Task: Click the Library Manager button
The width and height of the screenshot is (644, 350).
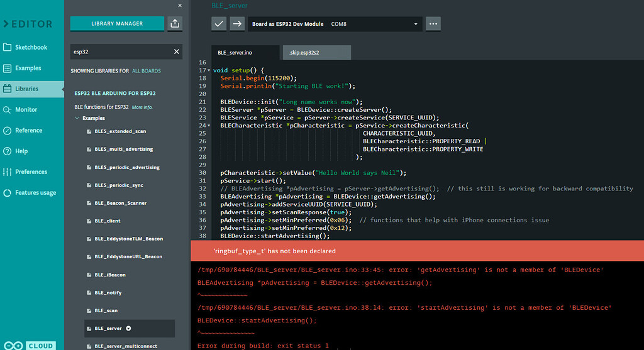Action: [x=117, y=24]
